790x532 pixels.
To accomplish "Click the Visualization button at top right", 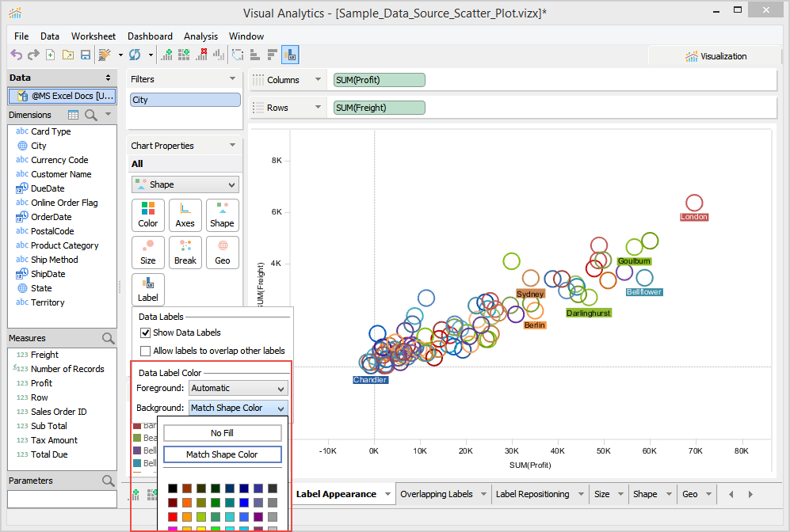I will coord(716,56).
